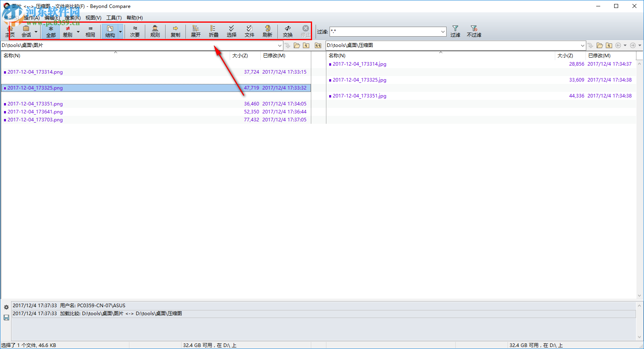Open the 编辑(E) menu
The height and width of the screenshot is (349, 644).
52,18
